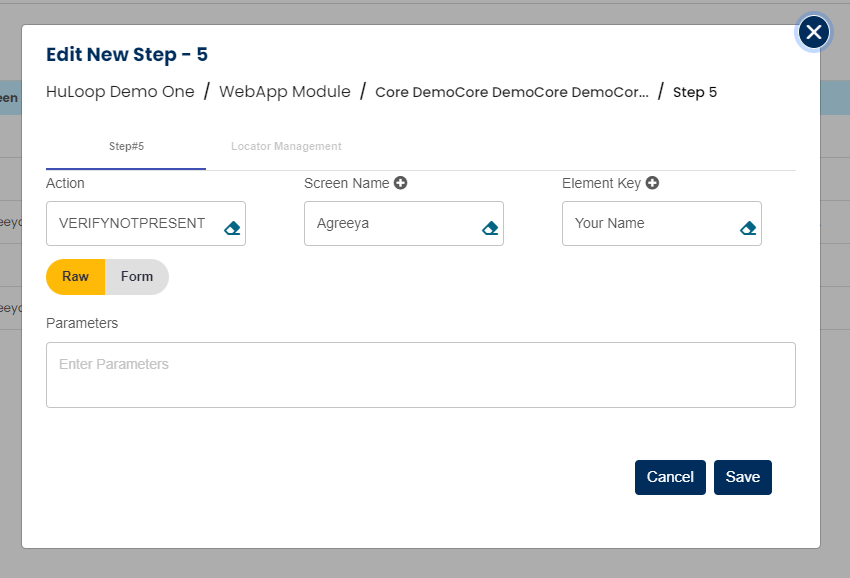Close the Edit New Step dialog

(x=814, y=33)
